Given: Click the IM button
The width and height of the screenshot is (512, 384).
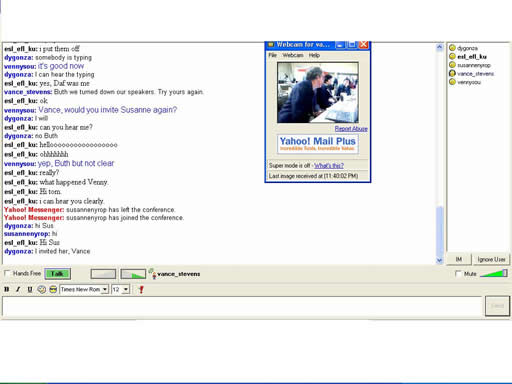Looking at the screenshot, I should [x=459, y=259].
